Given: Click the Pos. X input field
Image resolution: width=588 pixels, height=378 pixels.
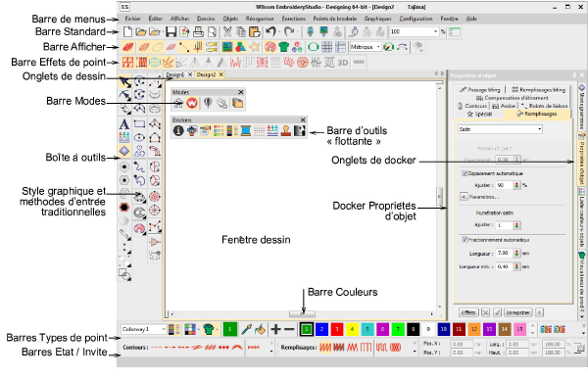Looking at the screenshot, I should (462, 344).
